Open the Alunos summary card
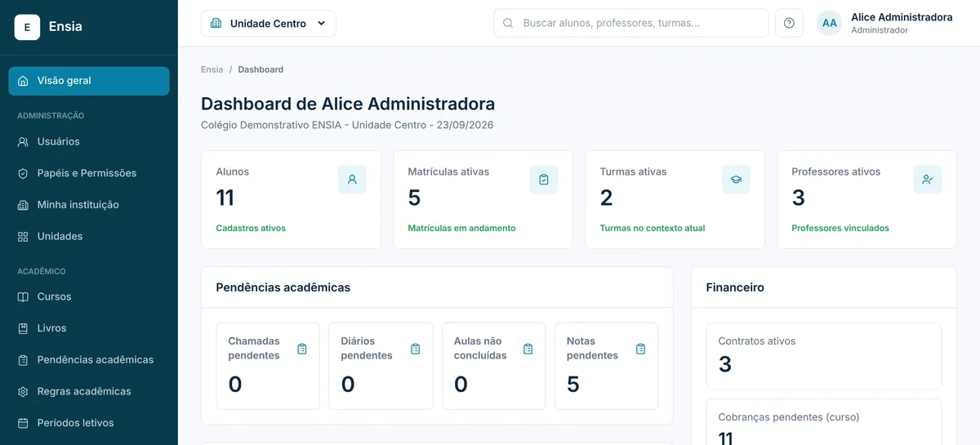The image size is (980, 445). coord(291,199)
